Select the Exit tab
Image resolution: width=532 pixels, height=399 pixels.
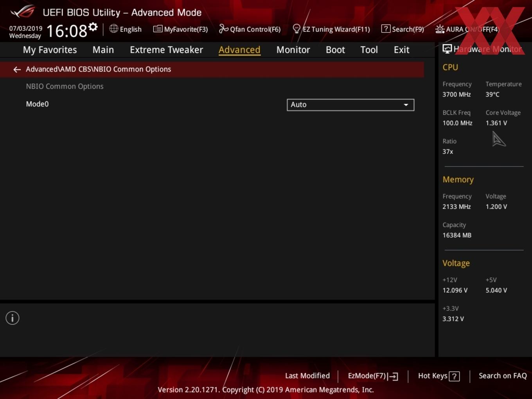point(401,50)
